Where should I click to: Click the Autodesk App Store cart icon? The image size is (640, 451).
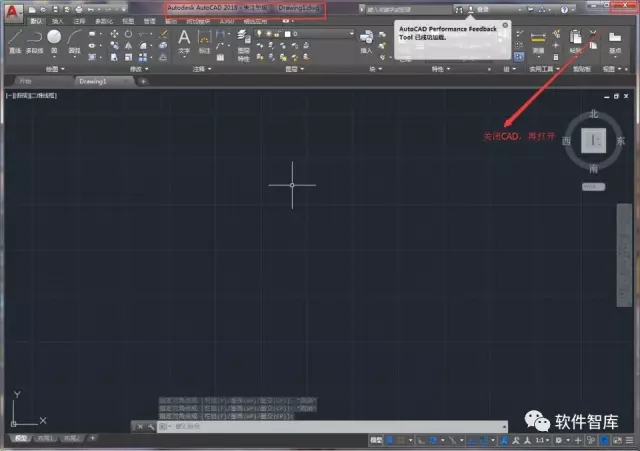(530, 9)
